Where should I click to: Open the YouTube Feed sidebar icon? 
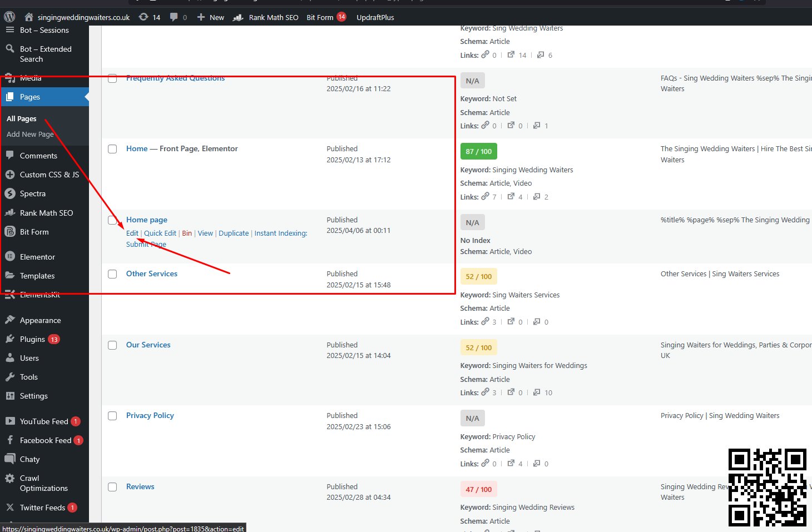pos(10,421)
